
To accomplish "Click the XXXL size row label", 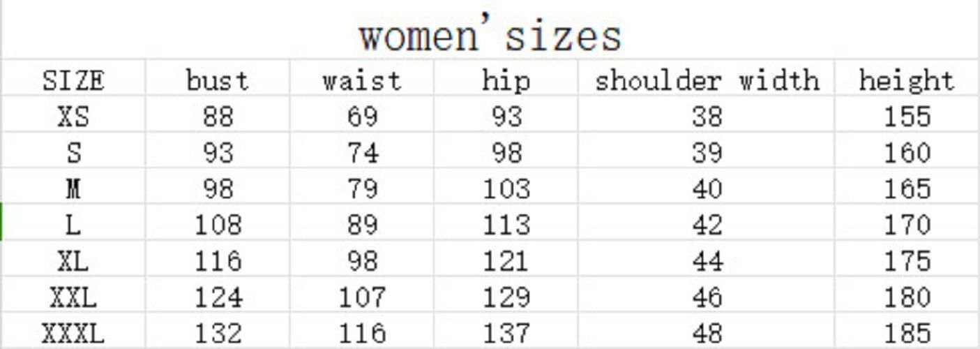I will point(73,333).
